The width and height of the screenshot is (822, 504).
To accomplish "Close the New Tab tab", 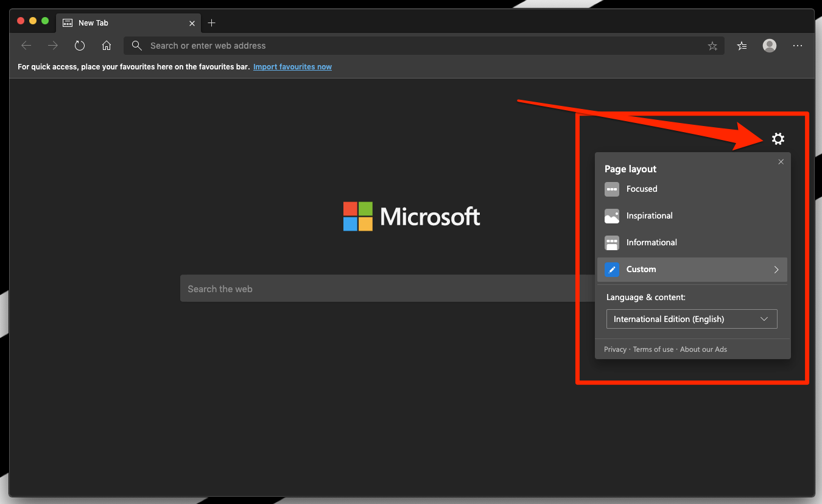I will 192,23.
